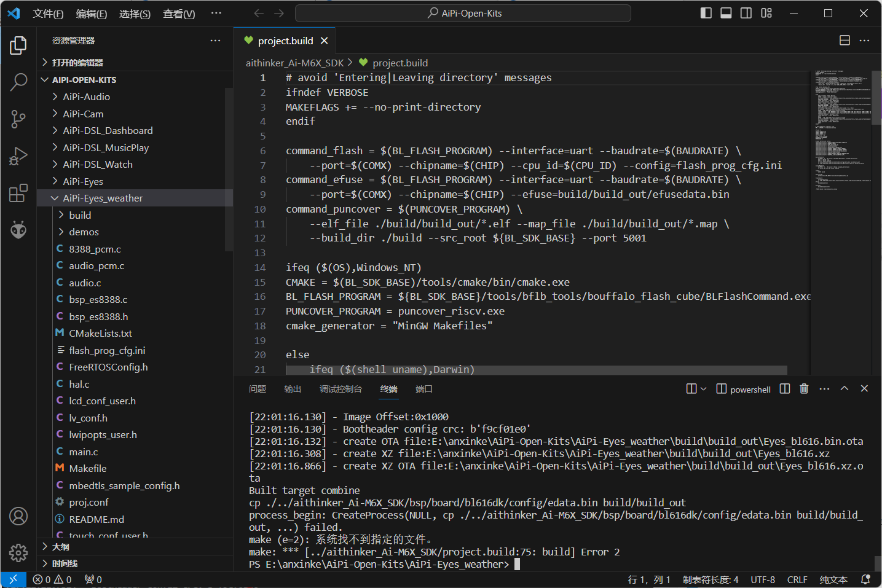Open editor more actions ellipsis
This screenshot has width=882, height=588.
coord(864,41)
